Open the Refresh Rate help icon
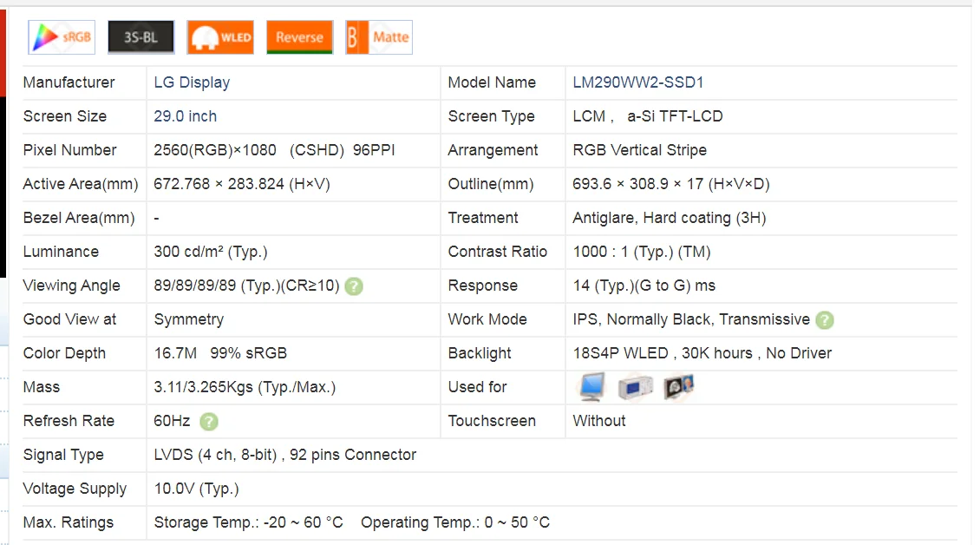The width and height of the screenshot is (980, 545). [x=209, y=422]
